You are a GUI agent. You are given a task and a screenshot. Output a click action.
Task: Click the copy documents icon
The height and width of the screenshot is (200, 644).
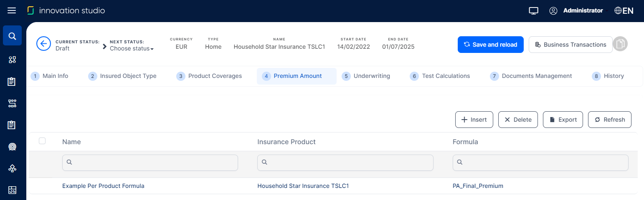621,44
